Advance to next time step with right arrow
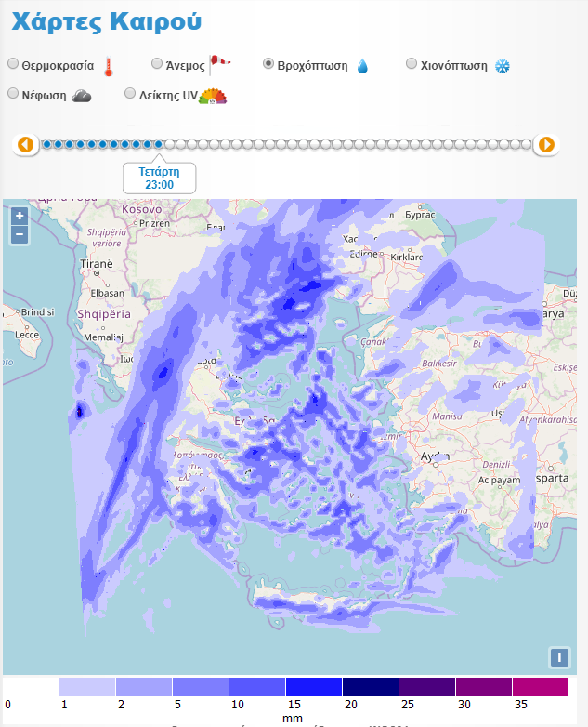The height and width of the screenshot is (727, 588). (546, 145)
